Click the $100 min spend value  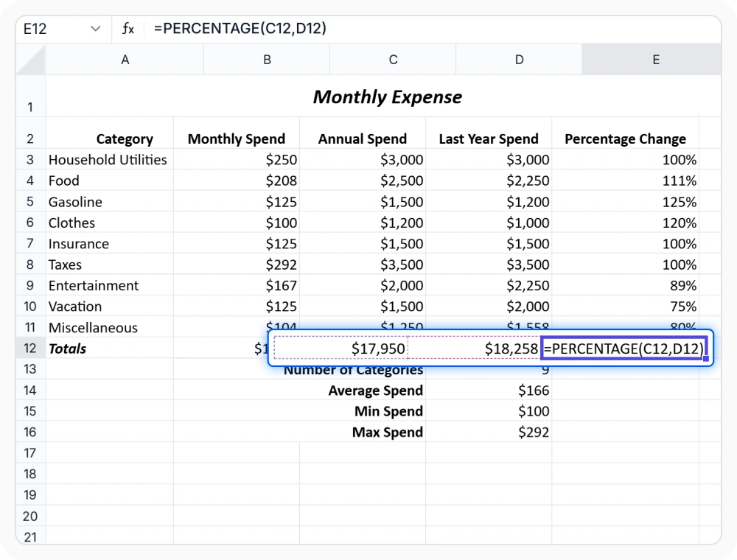pyautogui.click(x=489, y=411)
